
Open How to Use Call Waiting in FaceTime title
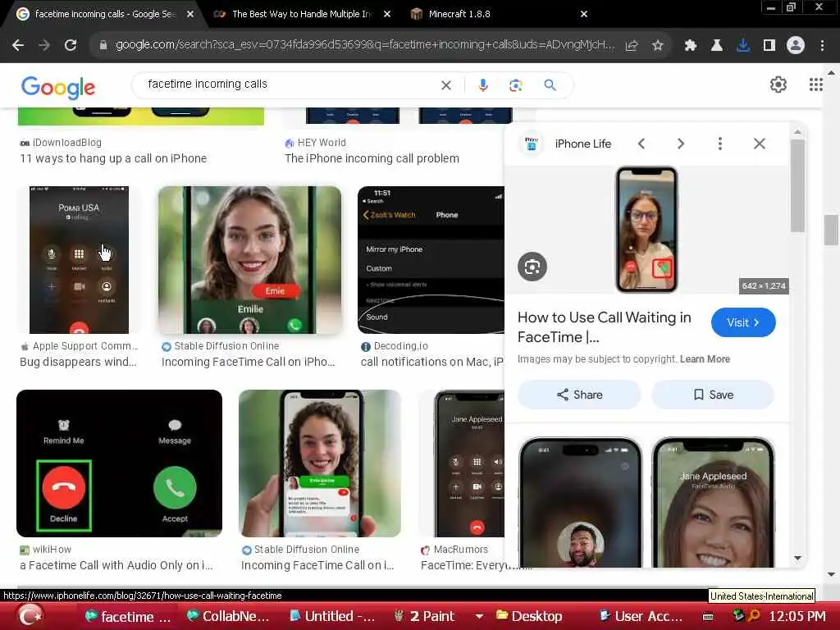pos(605,327)
